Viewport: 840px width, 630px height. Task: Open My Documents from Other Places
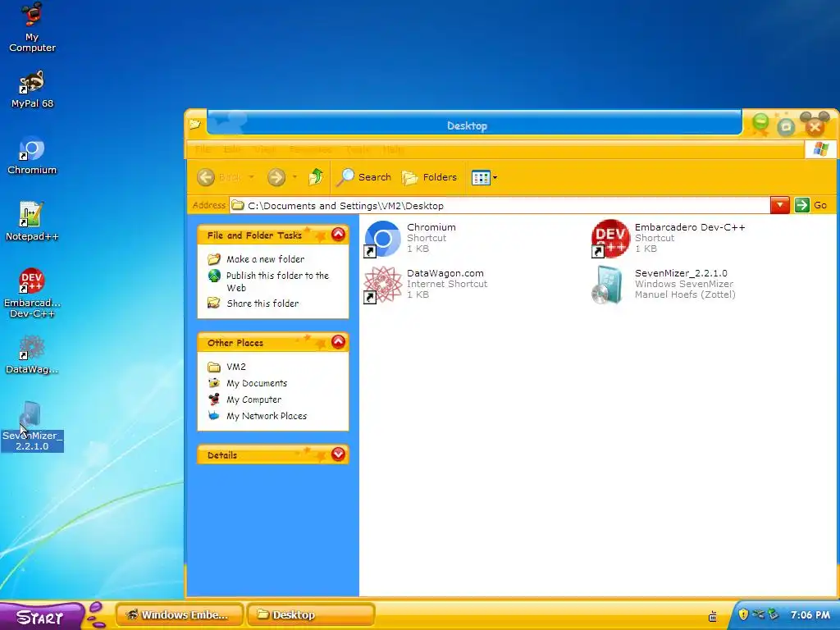click(x=257, y=384)
